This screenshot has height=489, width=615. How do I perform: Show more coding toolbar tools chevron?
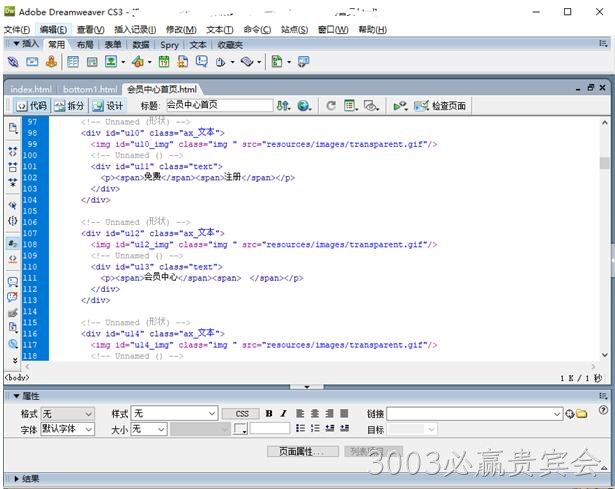(x=15, y=360)
